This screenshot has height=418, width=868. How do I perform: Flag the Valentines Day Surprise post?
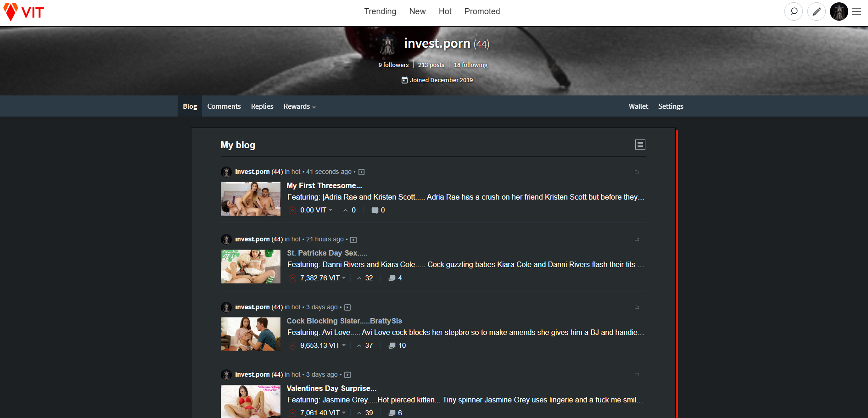(637, 375)
